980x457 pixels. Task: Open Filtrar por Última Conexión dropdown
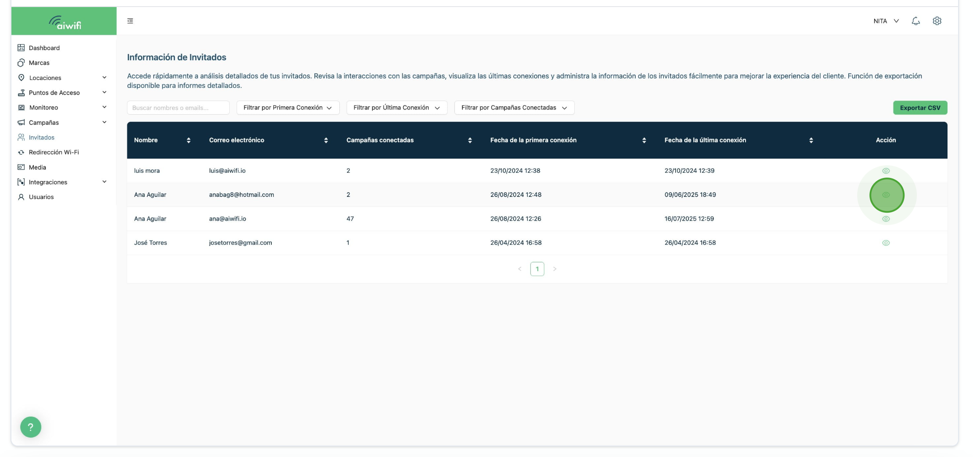(397, 108)
